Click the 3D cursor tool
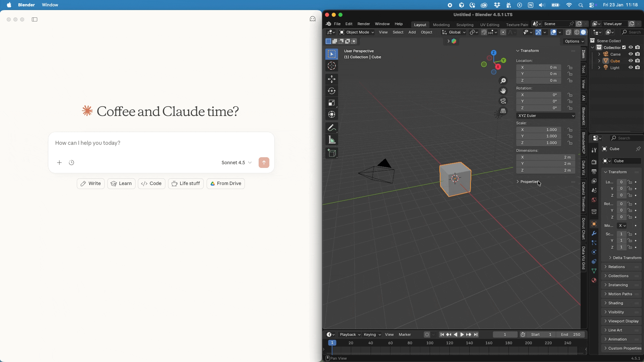 click(x=331, y=66)
